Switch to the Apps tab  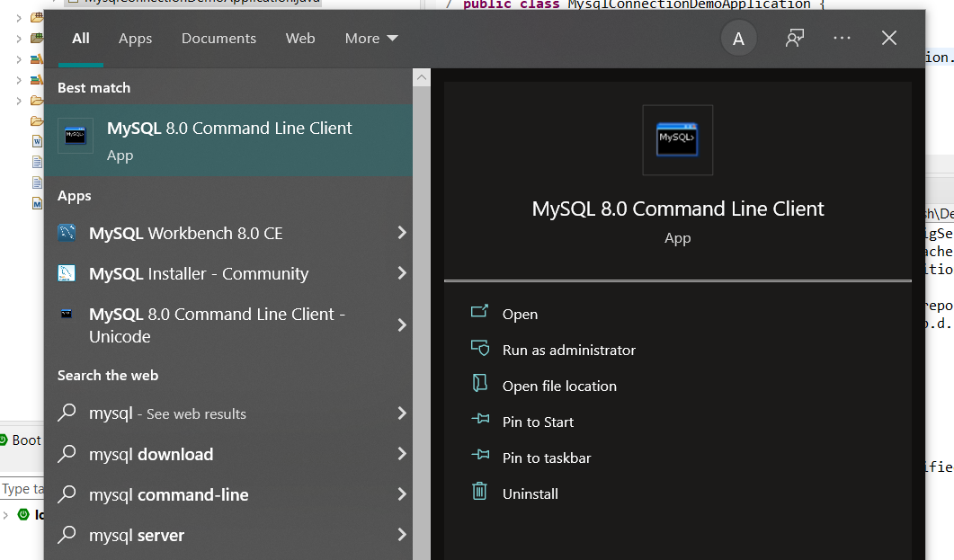point(135,39)
